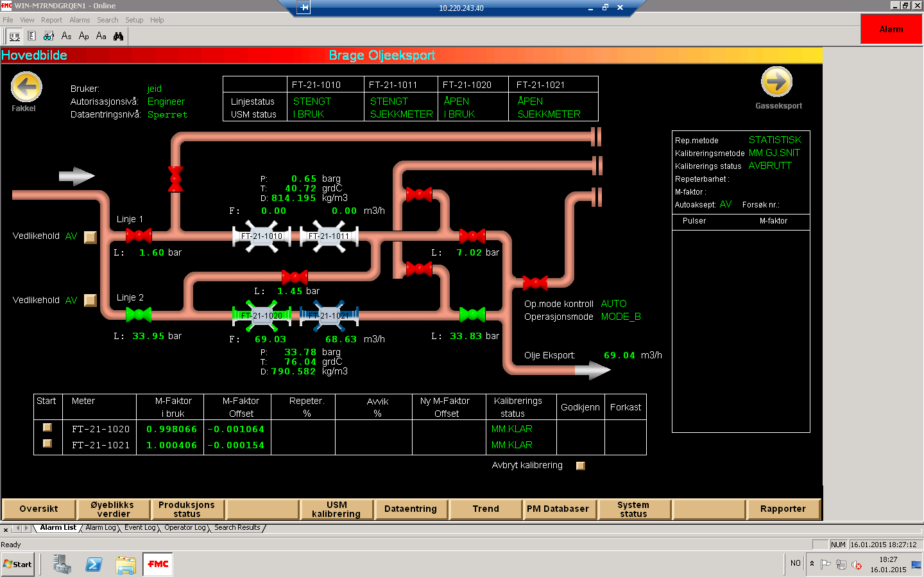
Task: Open the Trend page
Action: (486, 509)
